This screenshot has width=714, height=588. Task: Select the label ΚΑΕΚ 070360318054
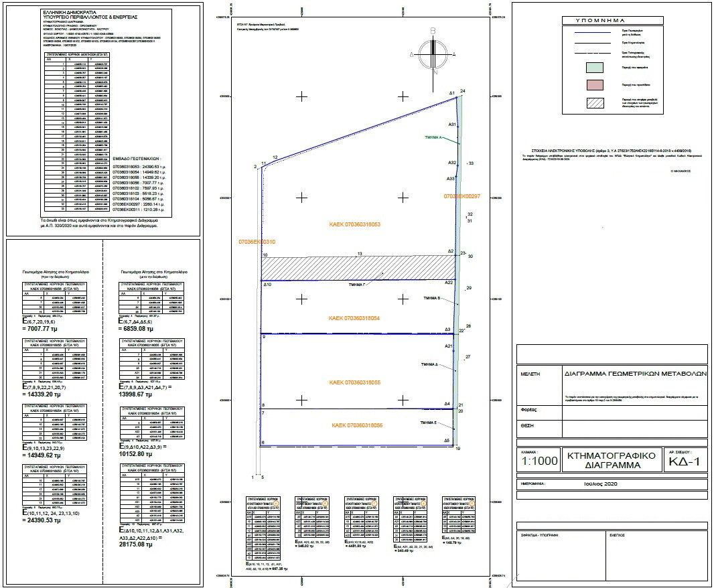(354, 318)
